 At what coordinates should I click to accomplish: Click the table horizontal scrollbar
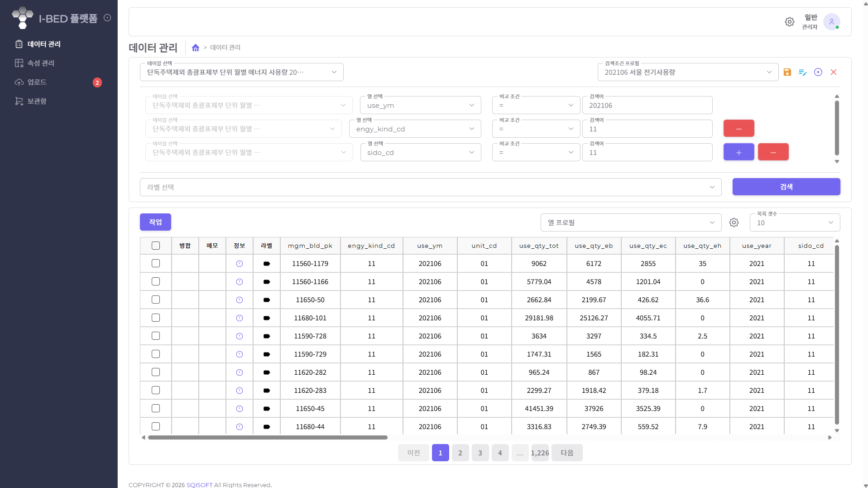(x=268, y=438)
